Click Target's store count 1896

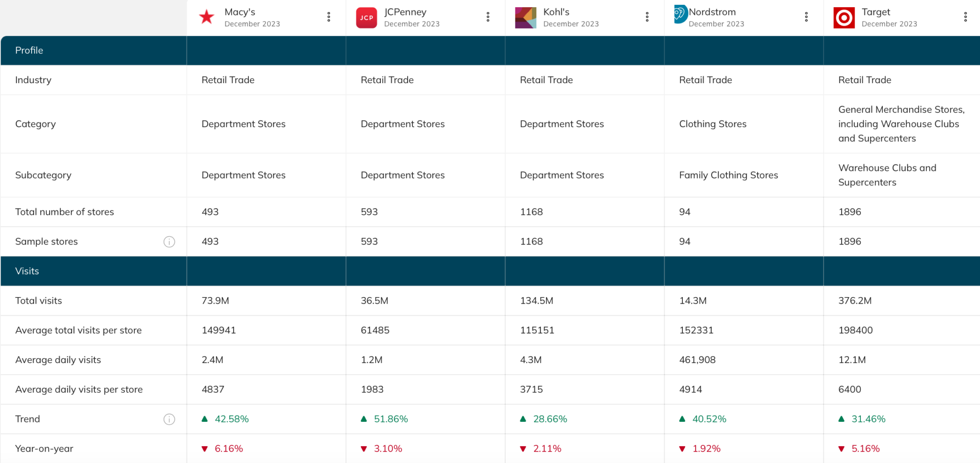(850, 212)
